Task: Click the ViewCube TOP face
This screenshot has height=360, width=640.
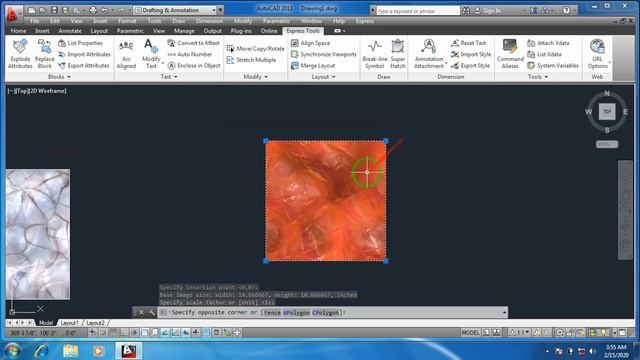Action: point(607,111)
